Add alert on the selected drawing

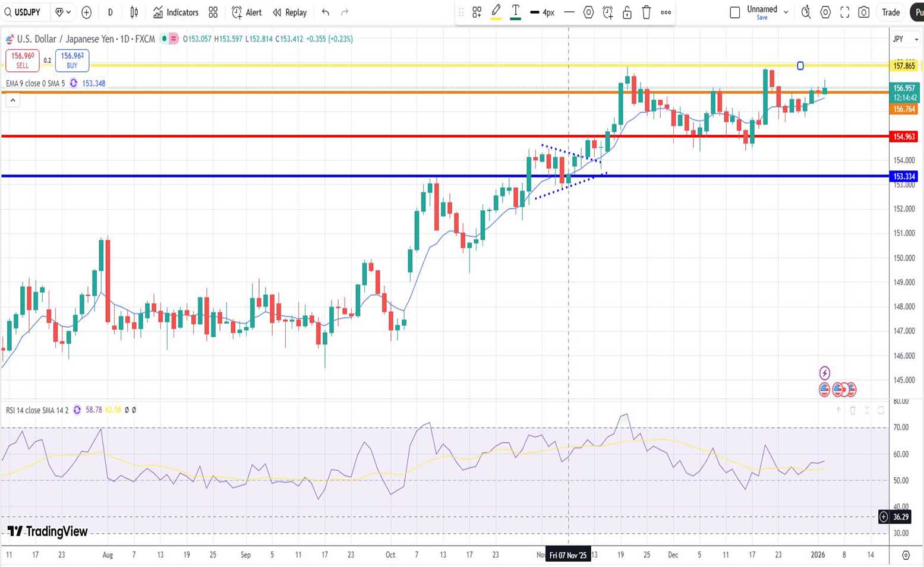coord(607,12)
